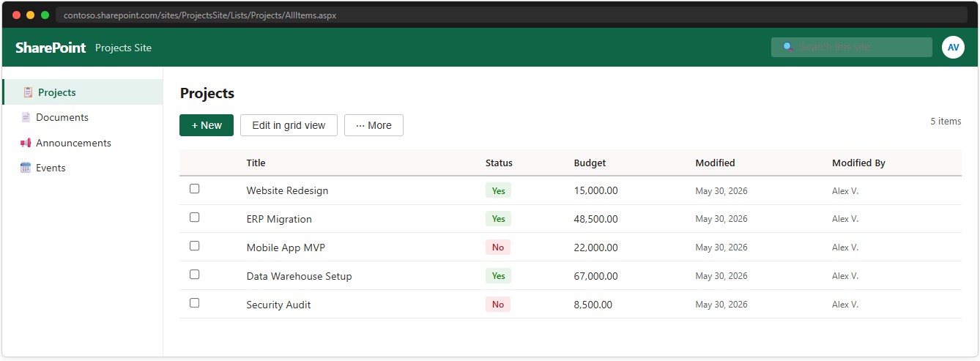Image resolution: width=980 pixels, height=361 pixels.
Task: Click the Announcements megaphone icon
Action: point(26,143)
